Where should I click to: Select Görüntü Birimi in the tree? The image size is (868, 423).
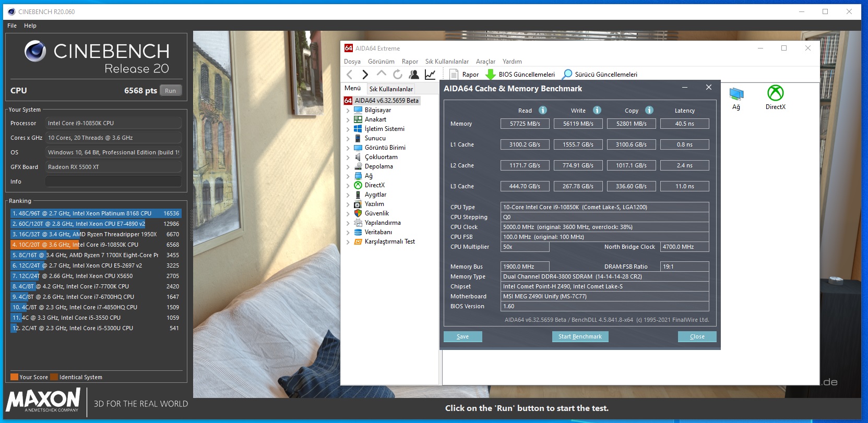(x=385, y=148)
